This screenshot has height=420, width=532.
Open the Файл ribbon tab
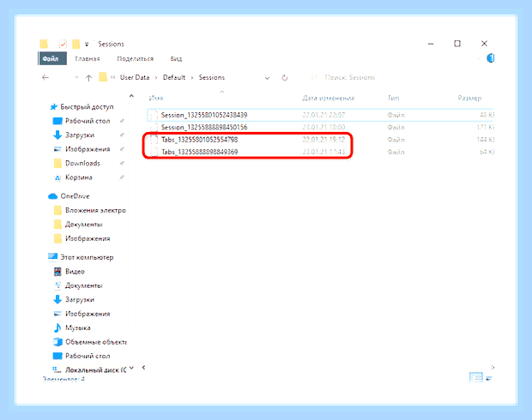pyautogui.click(x=51, y=58)
